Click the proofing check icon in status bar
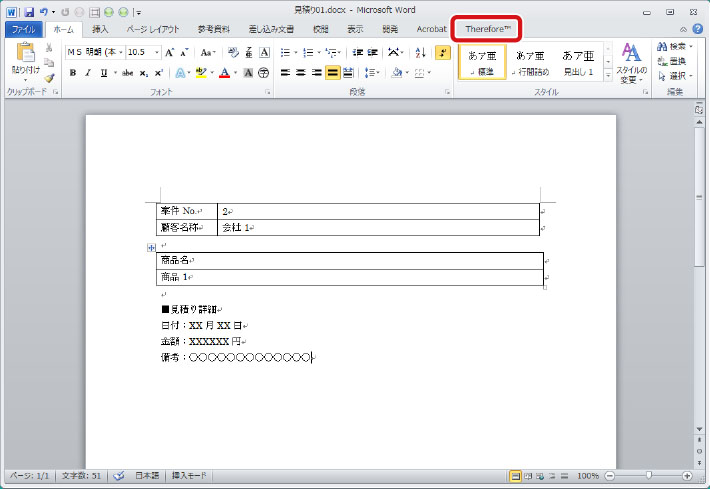Image resolution: width=710 pixels, height=489 pixels. click(118, 475)
